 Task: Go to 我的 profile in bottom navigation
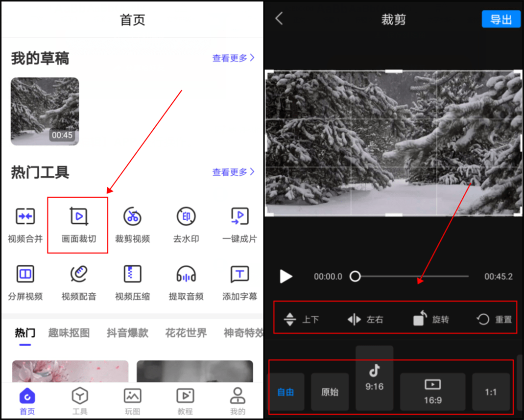[238, 401]
